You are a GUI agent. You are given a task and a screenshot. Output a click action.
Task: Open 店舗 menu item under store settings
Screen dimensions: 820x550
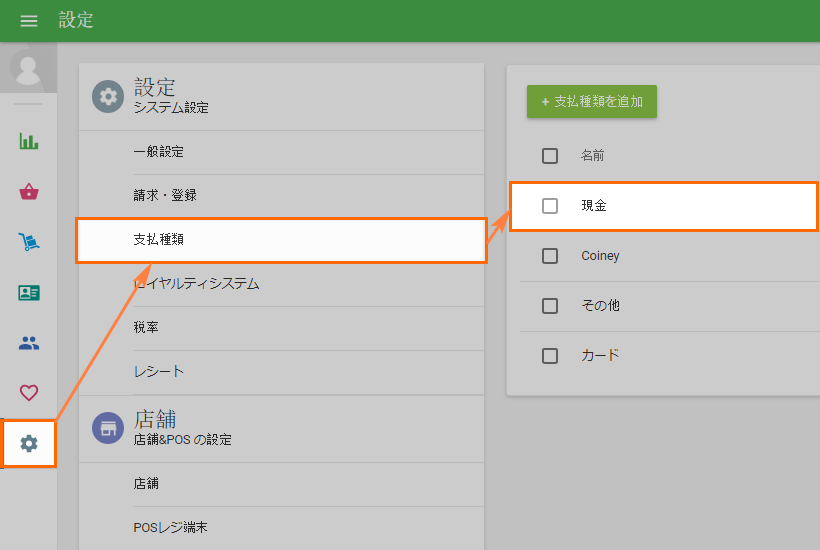(281, 484)
